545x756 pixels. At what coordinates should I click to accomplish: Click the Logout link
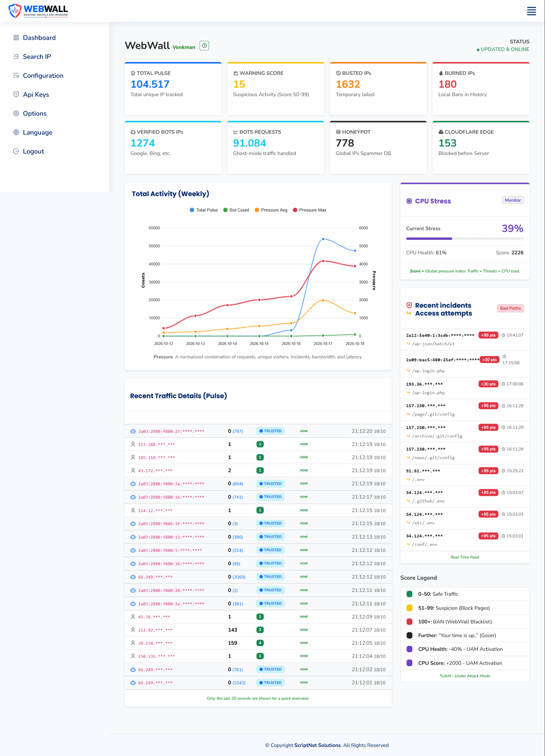(33, 151)
